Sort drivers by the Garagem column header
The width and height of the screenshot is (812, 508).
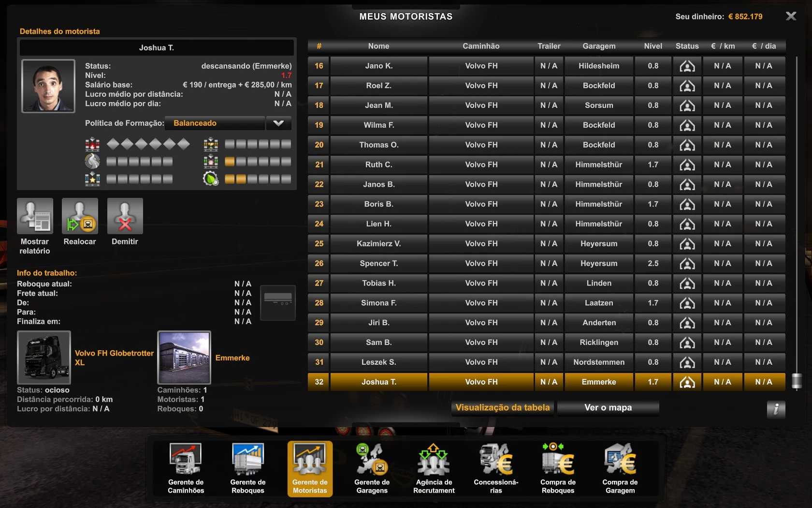coord(599,46)
